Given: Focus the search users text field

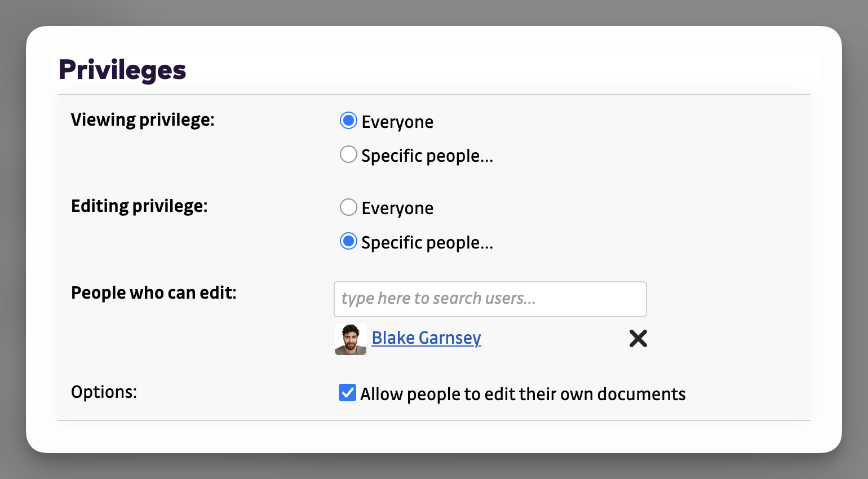Looking at the screenshot, I should pos(490,299).
